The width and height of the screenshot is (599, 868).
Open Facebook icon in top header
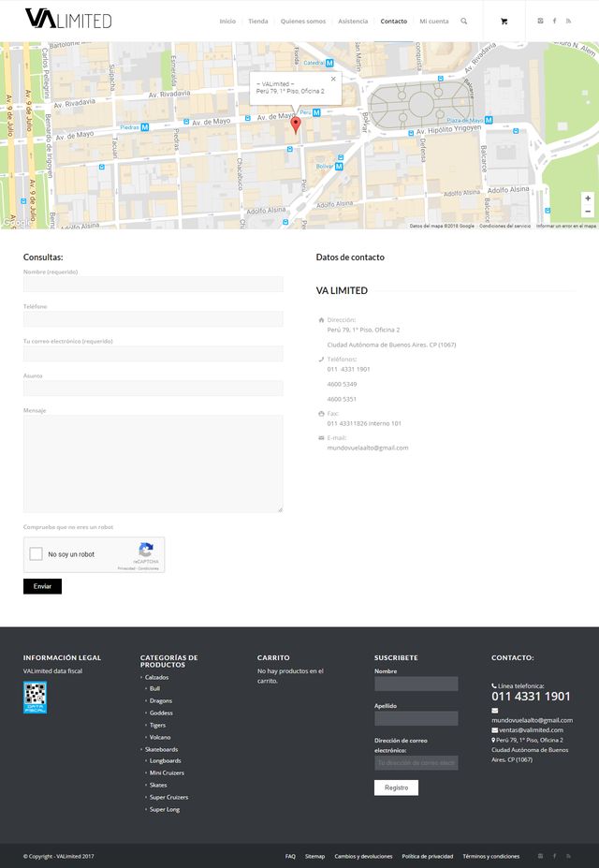coord(554,21)
